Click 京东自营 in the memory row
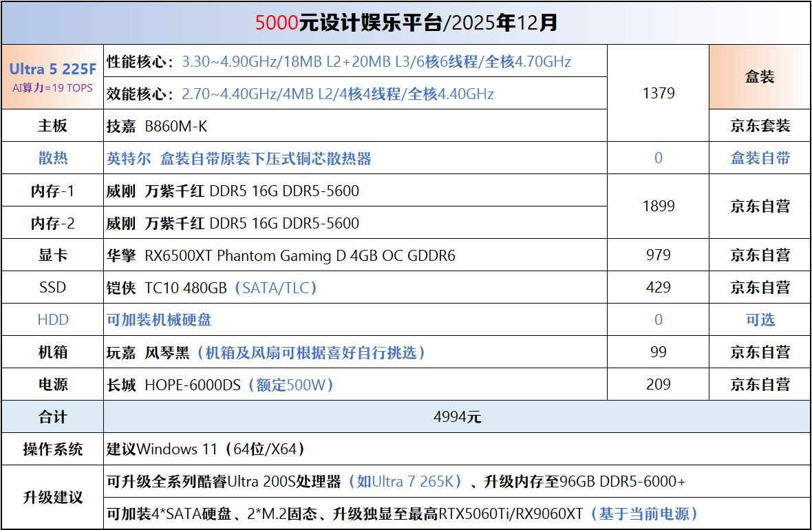The width and height of the screenshot is (812, 530). coord(760,206)
